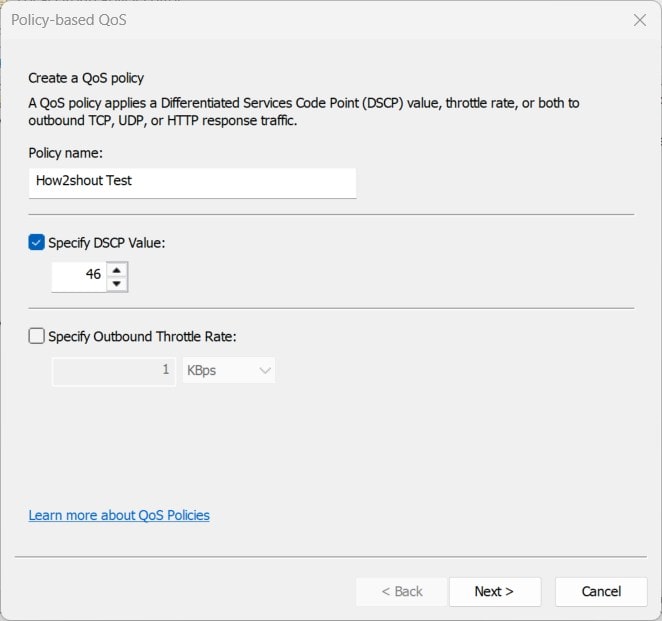Uncheck the Specify DSCP Value checkbox
Image resolution: width=662 pixels, height=621 pixels.
[37, 243]
